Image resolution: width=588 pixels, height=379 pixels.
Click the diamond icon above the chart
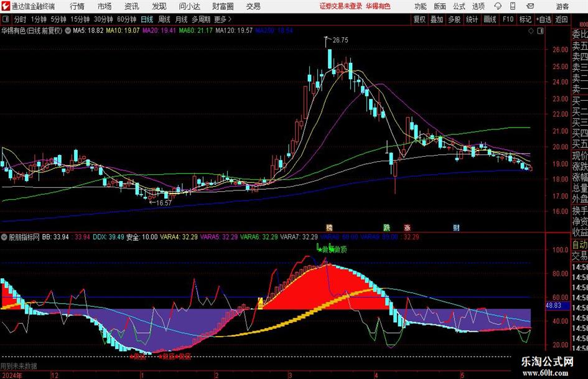pyautogui.click(x=531, y=31)
